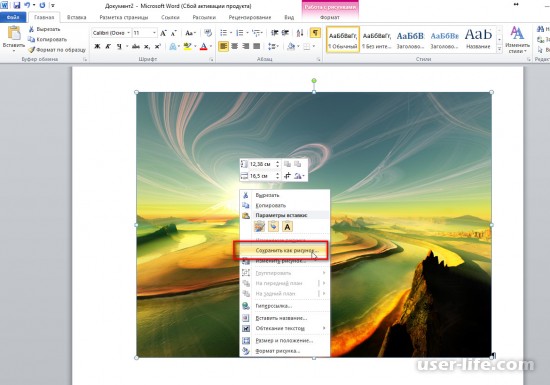Click the keep text only paste option (A)
This screenshot has height=385, width=550.
click(287, 227)
